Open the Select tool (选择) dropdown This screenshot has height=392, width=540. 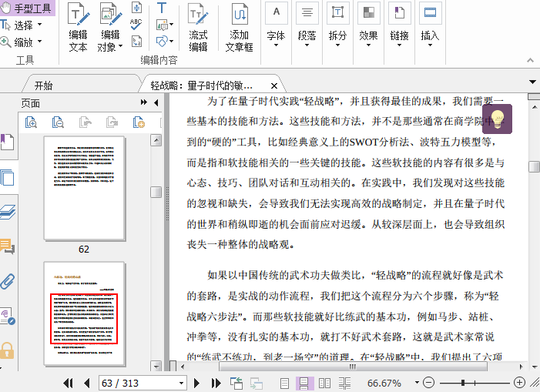point(39,25)
